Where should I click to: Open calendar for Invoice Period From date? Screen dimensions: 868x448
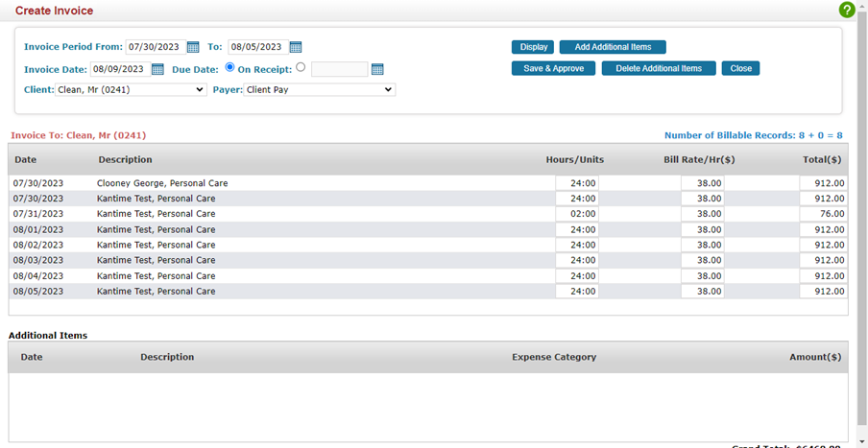(193, 47)
